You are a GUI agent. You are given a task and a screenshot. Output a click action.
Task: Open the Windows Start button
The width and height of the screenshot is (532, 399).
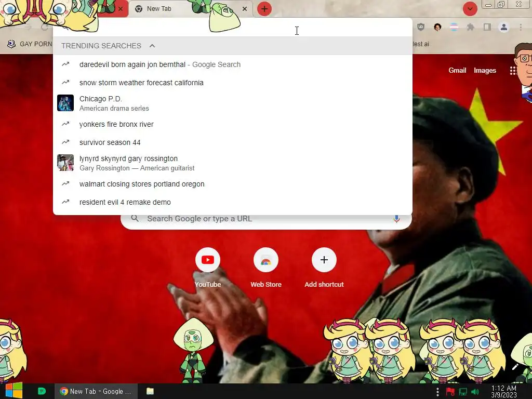tap(14, 391)
